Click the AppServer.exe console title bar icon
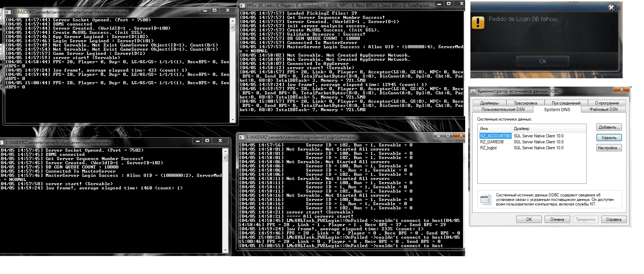This screenshot has height=274, width=644. coord(2,143)
